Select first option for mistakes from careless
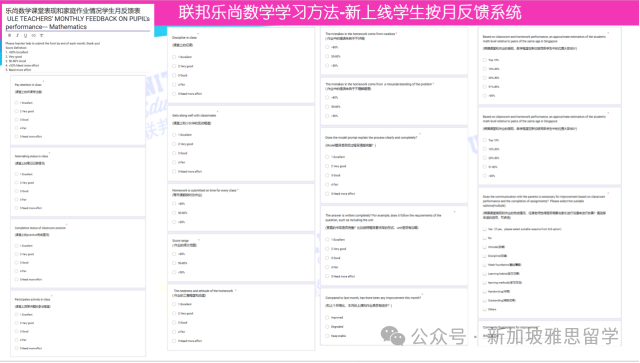The image size is (640, 363). 327,47
